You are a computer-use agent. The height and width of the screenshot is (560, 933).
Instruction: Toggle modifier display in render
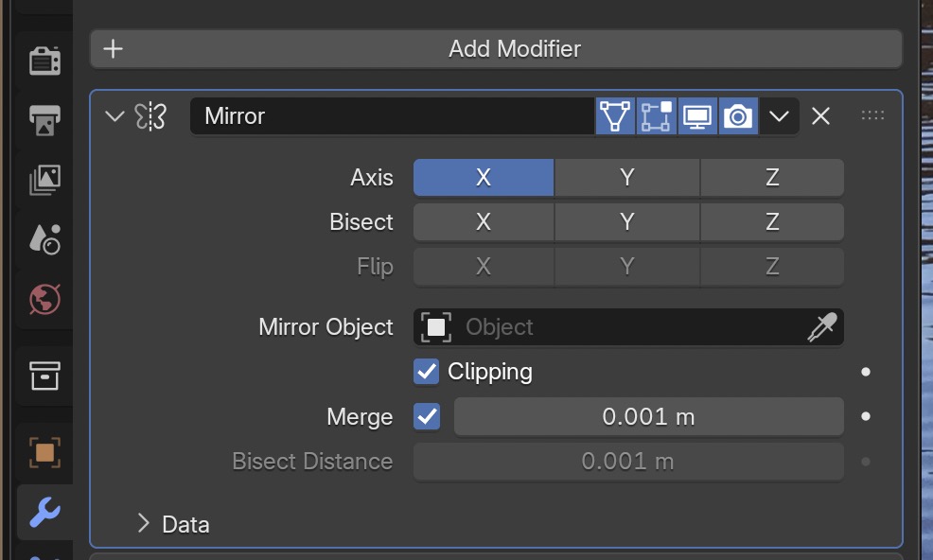pyautogui.click(x=738, y=116)
